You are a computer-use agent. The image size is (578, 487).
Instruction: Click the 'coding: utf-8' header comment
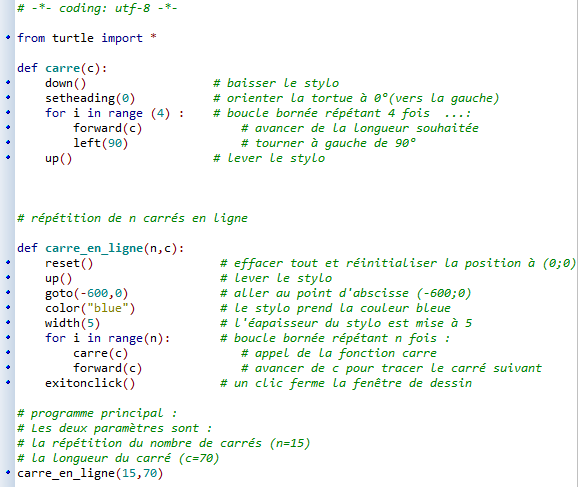point(97,8)
